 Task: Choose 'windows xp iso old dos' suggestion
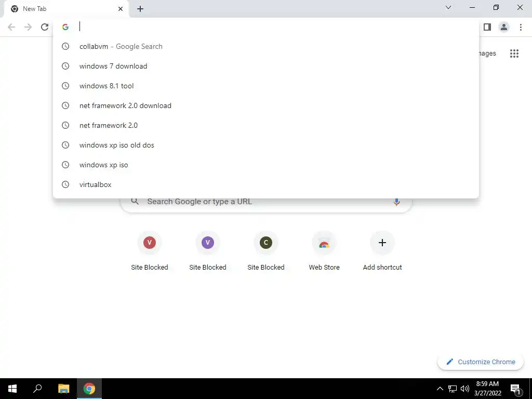pos(266,145)
